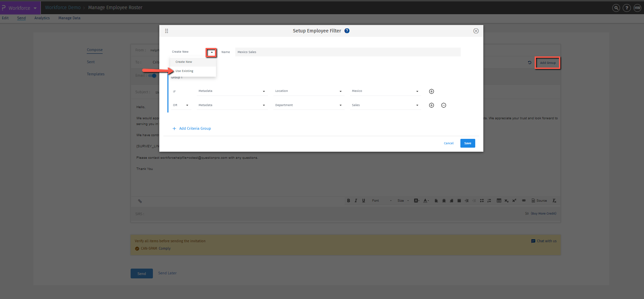Add a condition after the Mexico row

(x=431, y=91)
